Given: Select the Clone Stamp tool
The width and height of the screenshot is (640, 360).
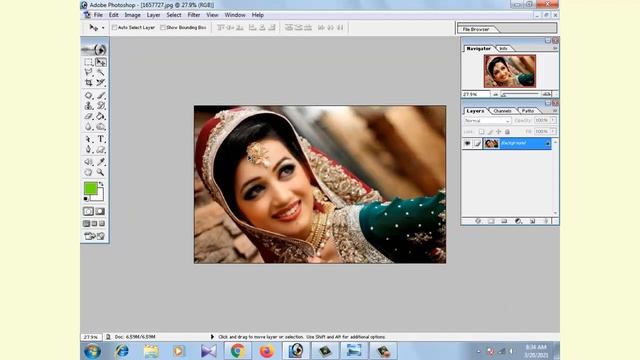Looking at the screenshot, I should coord(89,106).
